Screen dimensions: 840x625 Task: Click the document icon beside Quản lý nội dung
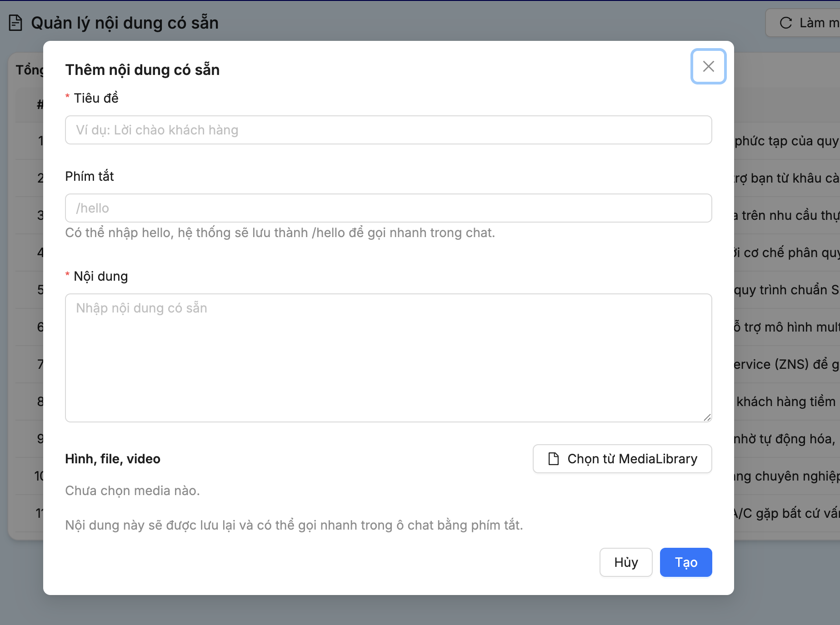coord(15,23)
